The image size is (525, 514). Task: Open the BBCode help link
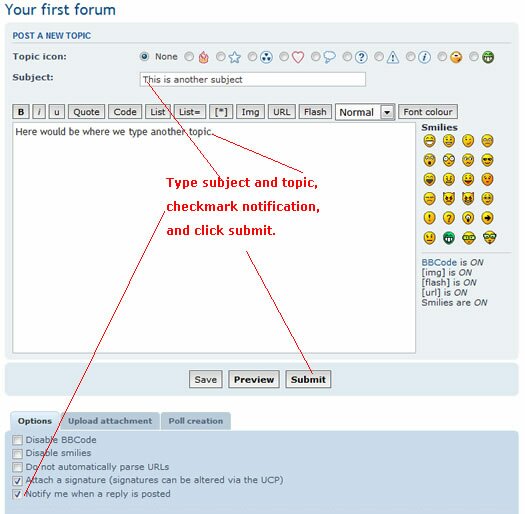click(x=439, y=263)
